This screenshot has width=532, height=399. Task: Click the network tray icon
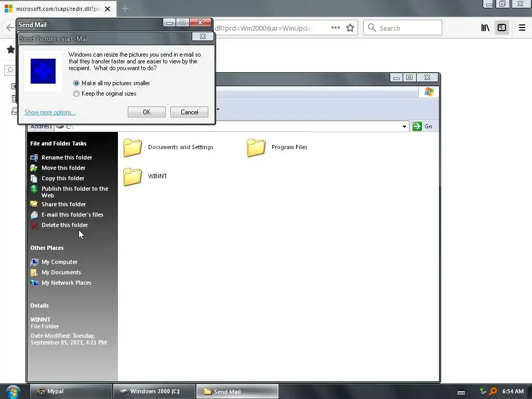point(483,391)
